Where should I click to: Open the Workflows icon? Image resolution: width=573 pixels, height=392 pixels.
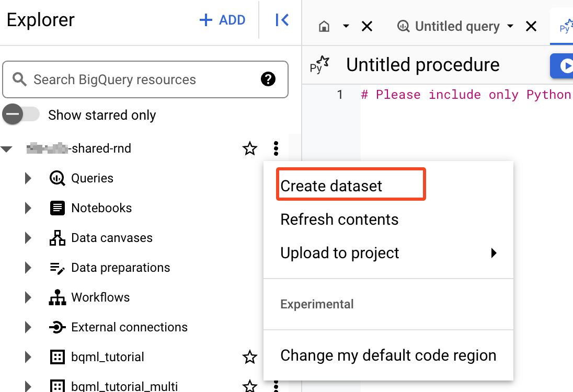[x=57, y=297]
